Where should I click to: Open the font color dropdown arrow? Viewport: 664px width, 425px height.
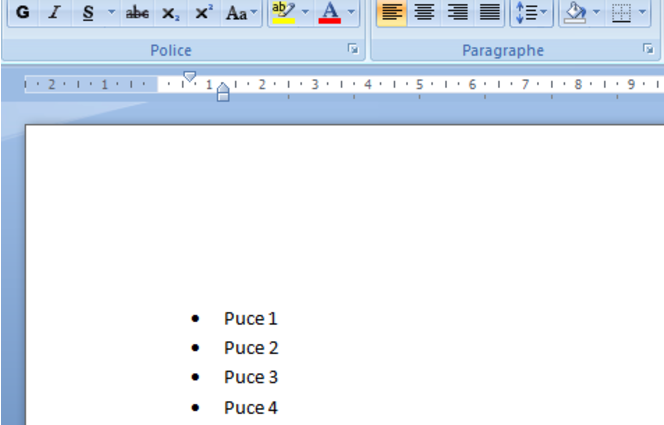(x=351, y=13)
